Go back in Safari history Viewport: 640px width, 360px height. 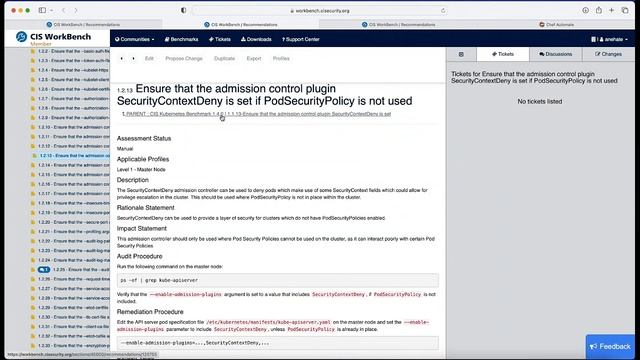tap(64, 10)
